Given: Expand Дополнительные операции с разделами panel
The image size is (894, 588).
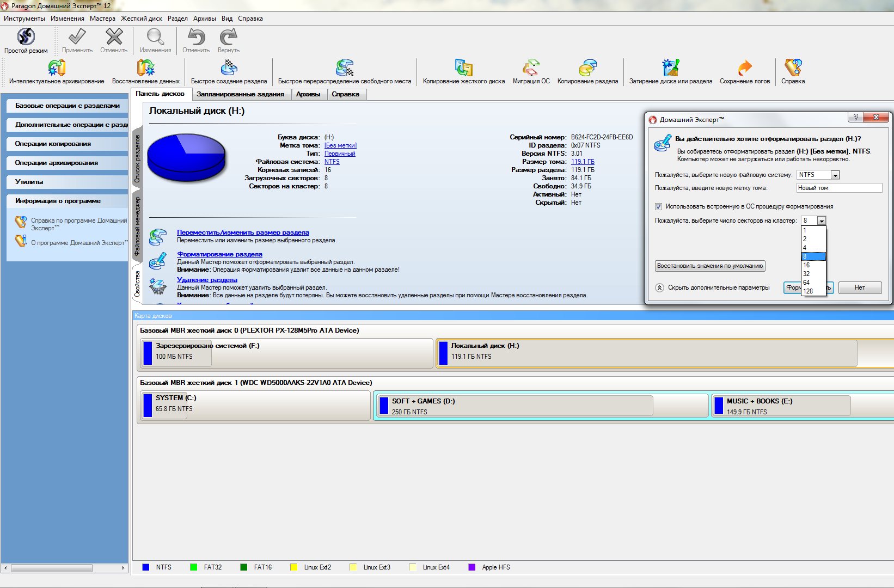Looking at the screenshot, I should (68, 125).
